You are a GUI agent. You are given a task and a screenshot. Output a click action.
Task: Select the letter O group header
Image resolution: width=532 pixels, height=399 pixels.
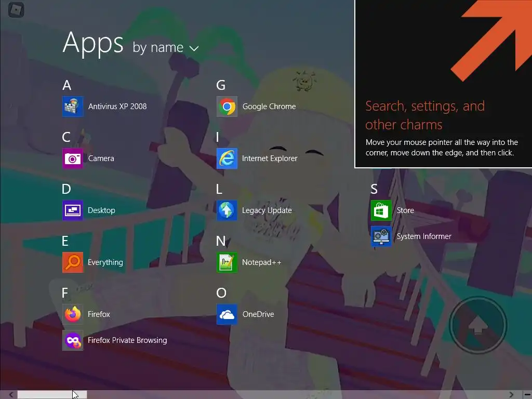(x=221, y=293)
